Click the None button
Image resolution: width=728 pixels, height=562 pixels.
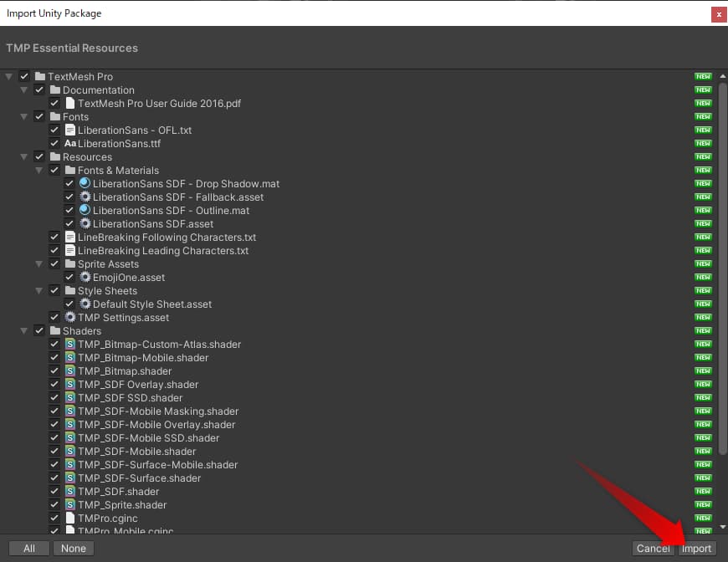tap(74, 549)
